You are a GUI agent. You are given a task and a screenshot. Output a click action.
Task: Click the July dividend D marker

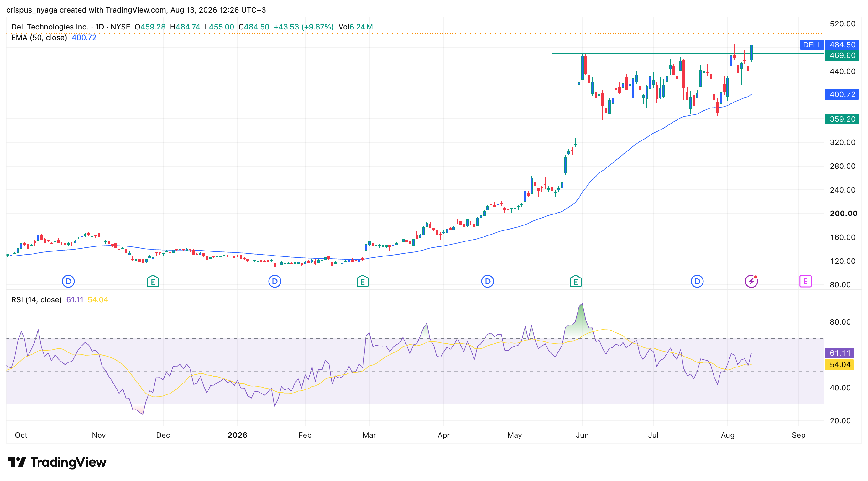click(697, 281)
